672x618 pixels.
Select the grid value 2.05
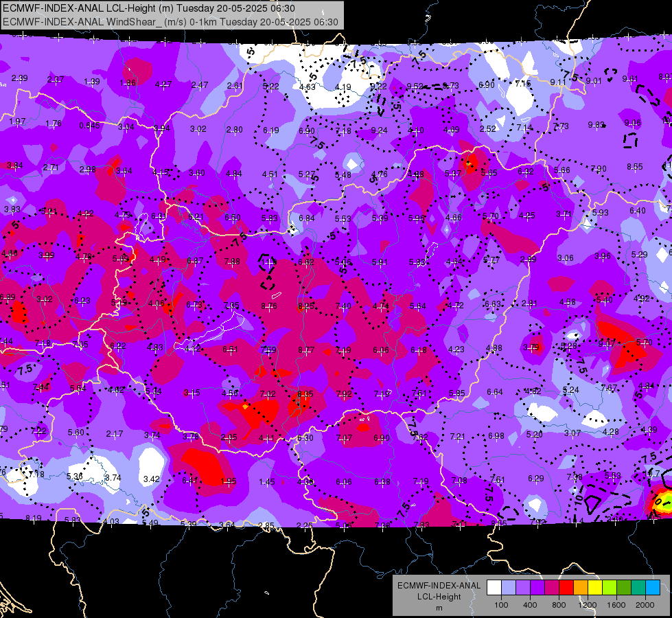[229, 437]
